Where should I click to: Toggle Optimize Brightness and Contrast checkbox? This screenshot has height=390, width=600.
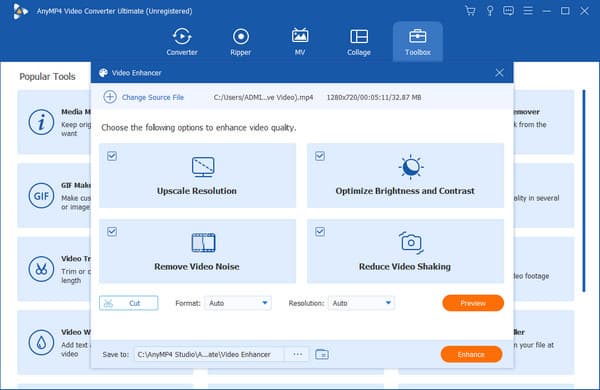click(x=320, y=156)
